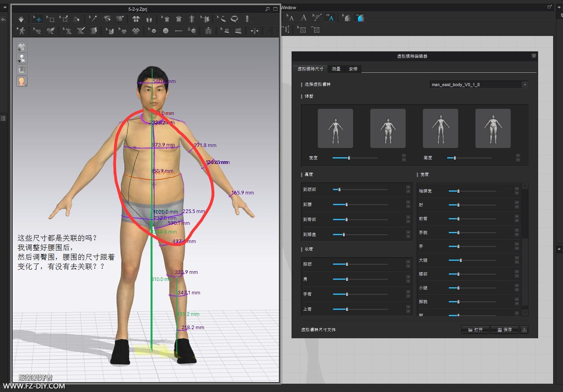The image size is (563, 392).
Task: Choose the Pin box-select tool
Action: (64, 19)
